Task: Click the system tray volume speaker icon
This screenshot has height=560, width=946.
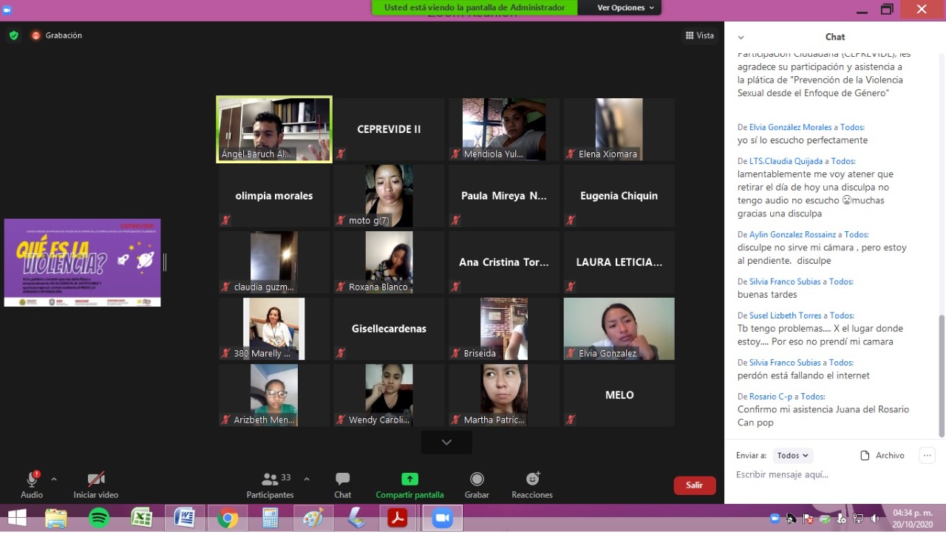Action: tap(875, 519)
